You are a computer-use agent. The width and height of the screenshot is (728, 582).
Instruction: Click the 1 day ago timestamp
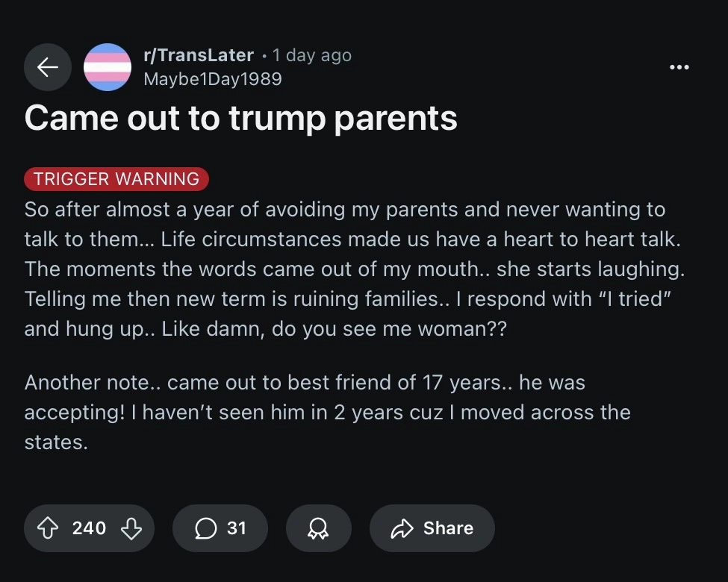(x=312, y=55)
